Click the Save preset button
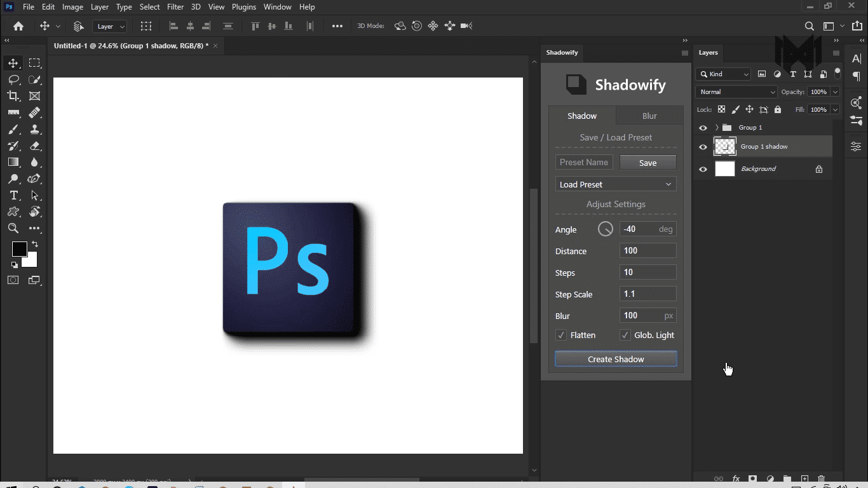The width and height of the screenshot is (868, 488). click(648, 163)
